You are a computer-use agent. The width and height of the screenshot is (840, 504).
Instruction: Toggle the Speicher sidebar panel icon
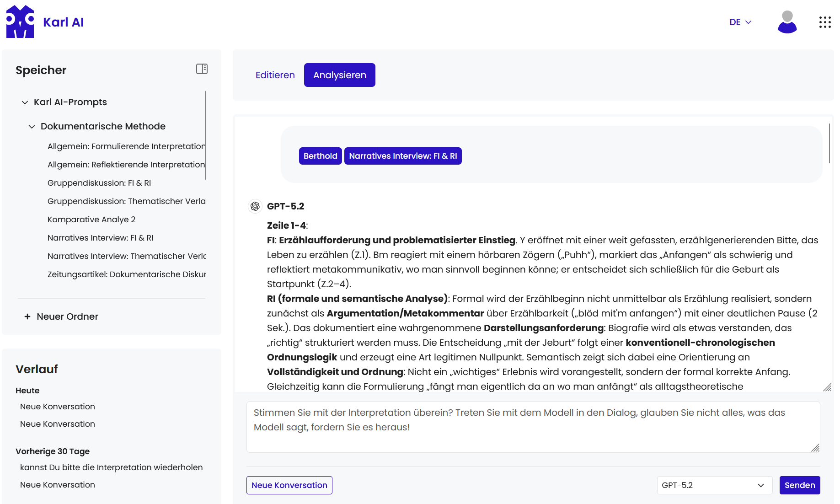(202, 69)
